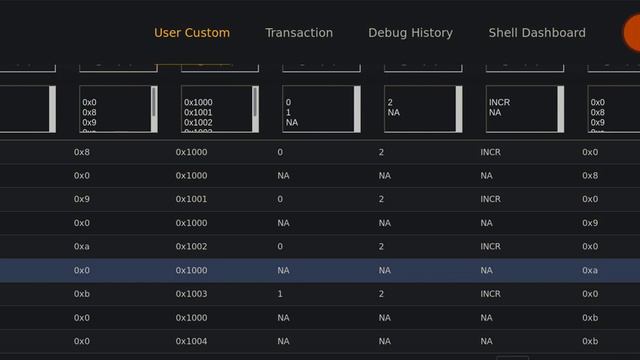This screenshot has width=640, height=360.
Task: Go to the Debug History tab
Action: pyautogui.click(x=411, y=33)
